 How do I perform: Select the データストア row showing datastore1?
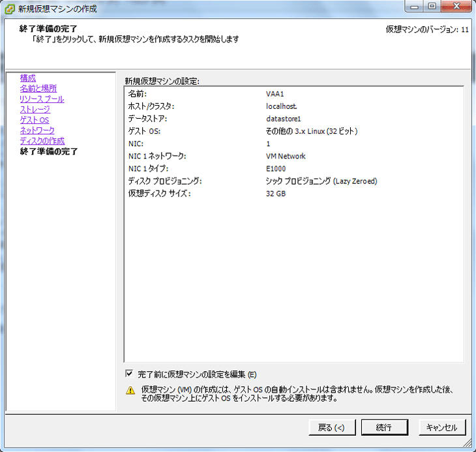[x=293, y=119]
